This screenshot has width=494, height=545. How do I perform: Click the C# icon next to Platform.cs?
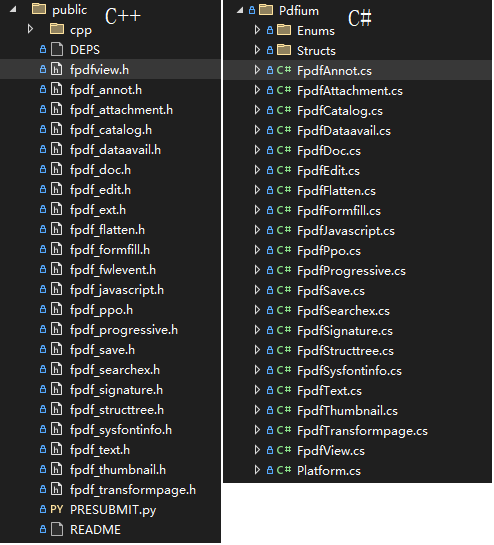click(284, 471)
